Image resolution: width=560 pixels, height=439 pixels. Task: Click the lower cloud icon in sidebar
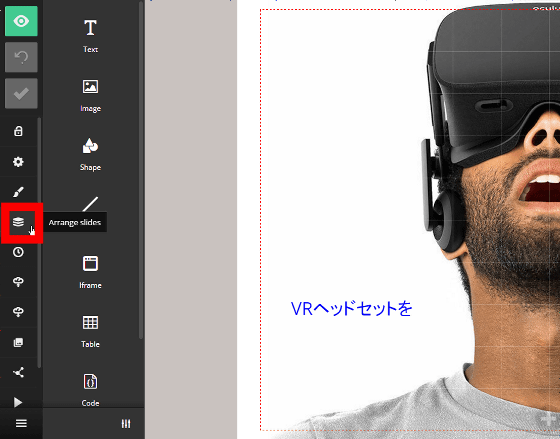pos(18,312)
